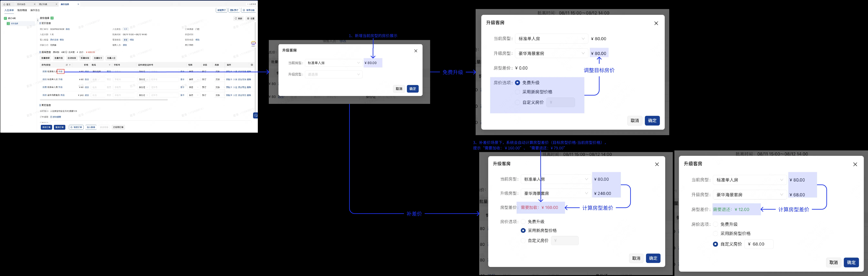Click the filter icon in 房号/房型 header
The image size is (868, 276).
pos(70,65)
